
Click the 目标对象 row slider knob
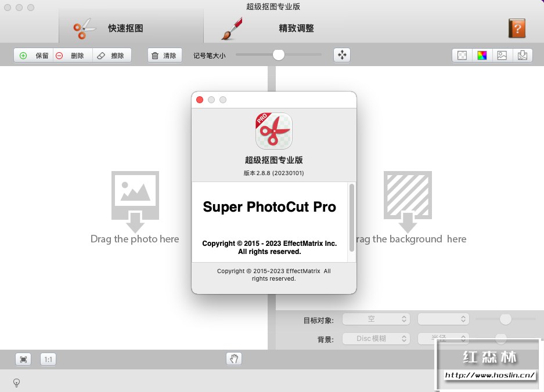click(506, 319)
